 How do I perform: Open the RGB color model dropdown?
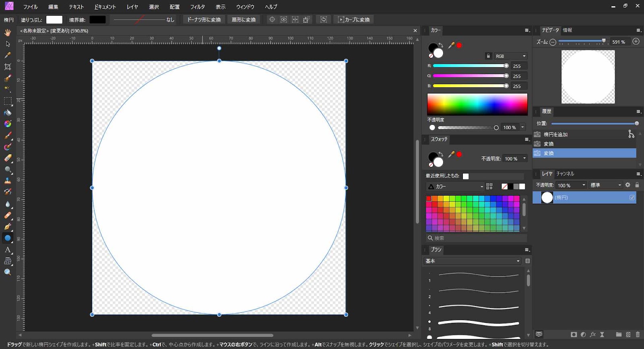[510, 56]
